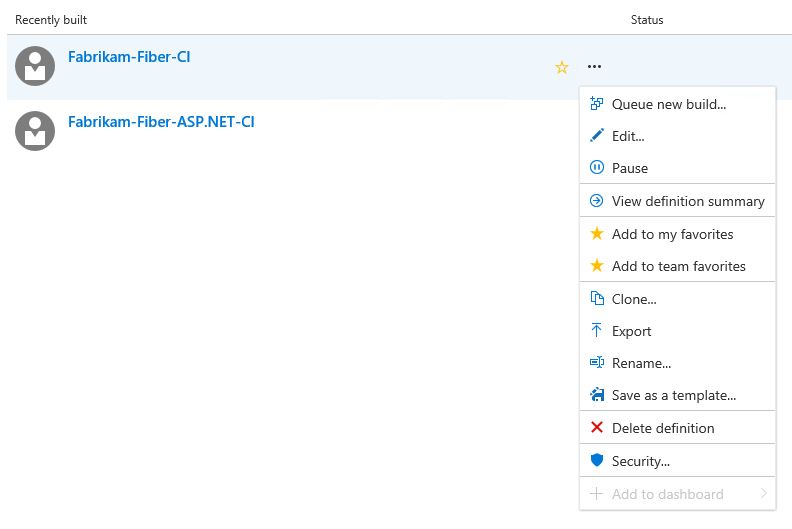Select Queue new build... from menu
This screenshot has width=792, height=529.
tap(677, 104)
